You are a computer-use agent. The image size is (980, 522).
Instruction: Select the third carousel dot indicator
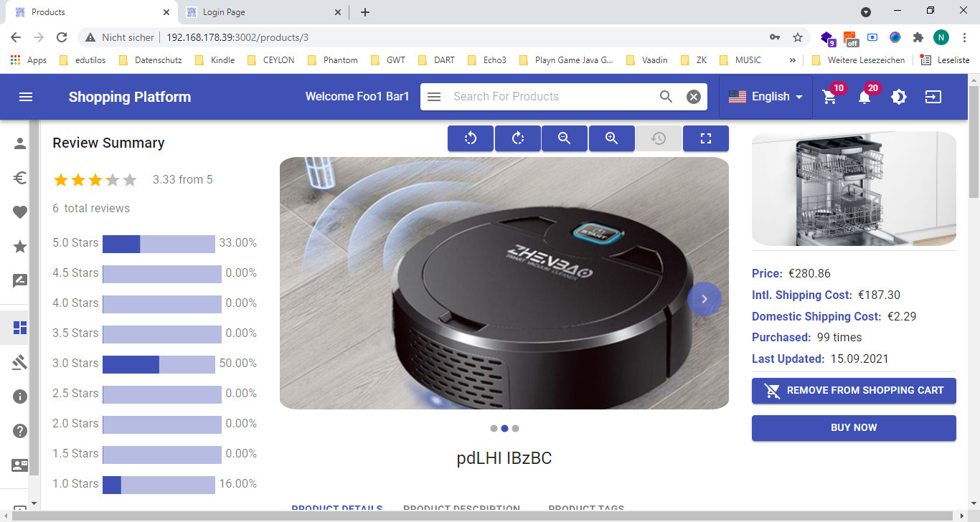(515, 428)
